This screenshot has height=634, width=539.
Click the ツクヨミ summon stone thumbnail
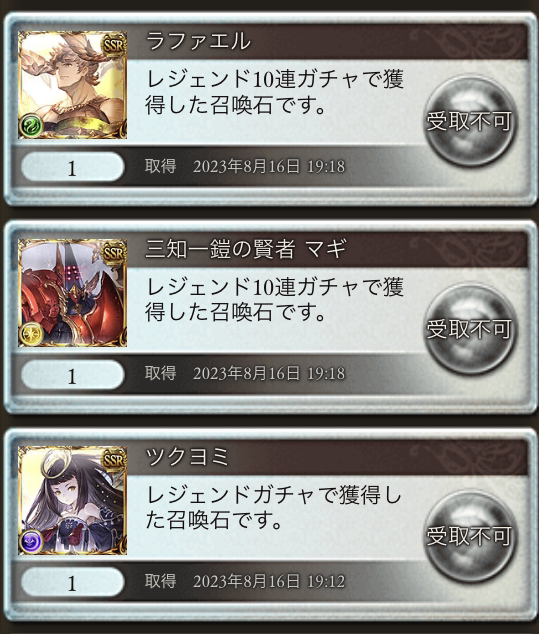73,500
